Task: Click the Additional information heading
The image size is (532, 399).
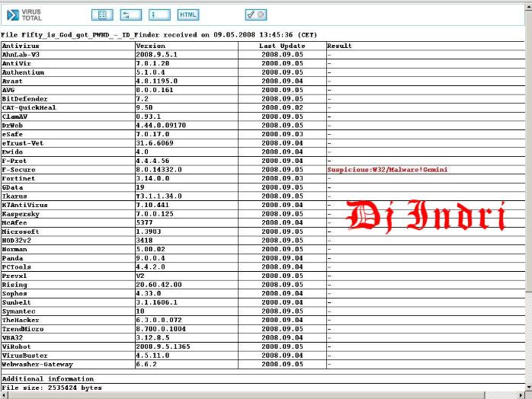Action: [48, 378]
